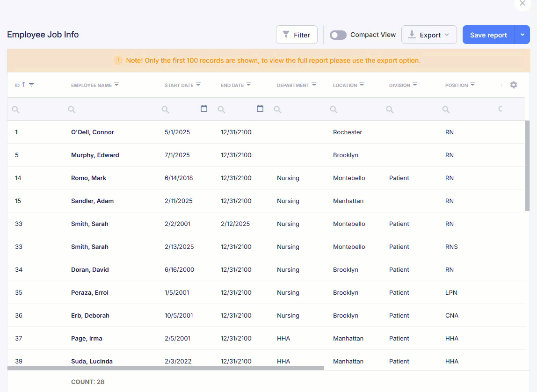Click the COUNT: 28 footer text
537x392 pixels.
(x=87, y=382)
